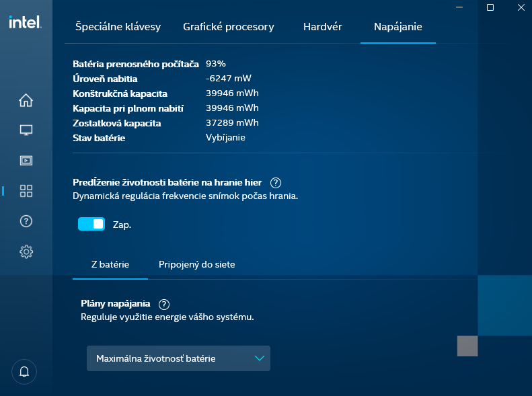Open the Hardvér tab
Screen dimensions: 532x396
point(323,27)
